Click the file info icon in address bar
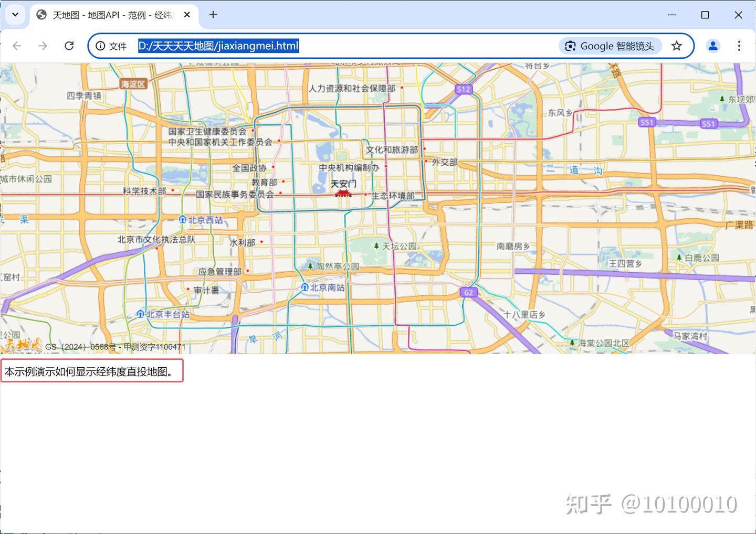Viewport: 756px width, 534px height. [x=100, y=46]
